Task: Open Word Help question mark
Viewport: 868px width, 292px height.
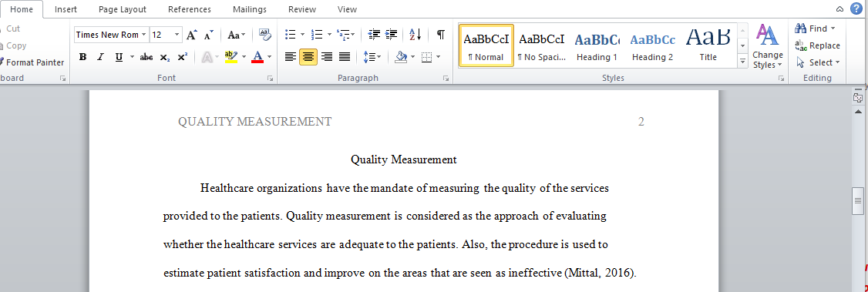Action: point(857,8)
